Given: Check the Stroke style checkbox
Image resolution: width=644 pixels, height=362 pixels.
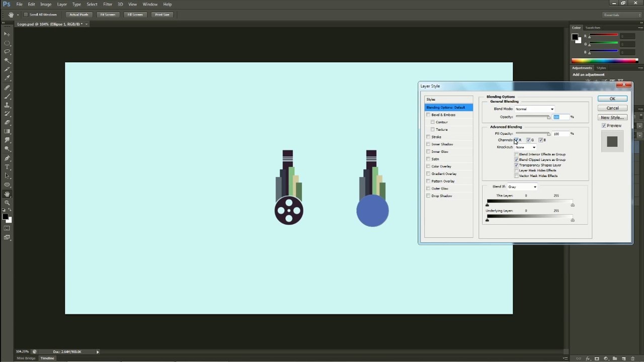Looking at the screenshot, I should point(428,137).
